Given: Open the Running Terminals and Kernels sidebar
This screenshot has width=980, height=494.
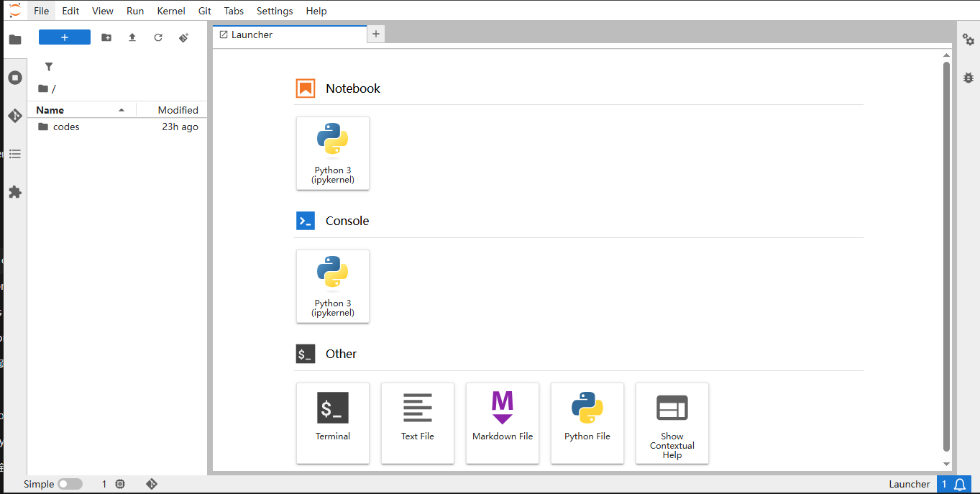Looking at the screenshot, I should click(15, 78).
